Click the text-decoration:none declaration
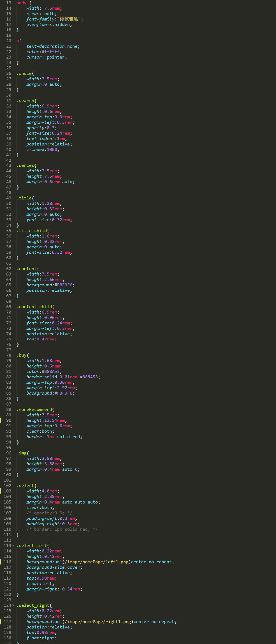 (53, 46)
